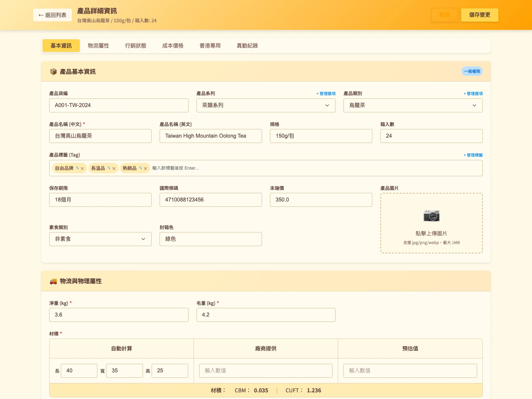The height and width of the screenshot is (399, 532).
Task: Click the 儲存變更 button
Action: coord(480,15)
